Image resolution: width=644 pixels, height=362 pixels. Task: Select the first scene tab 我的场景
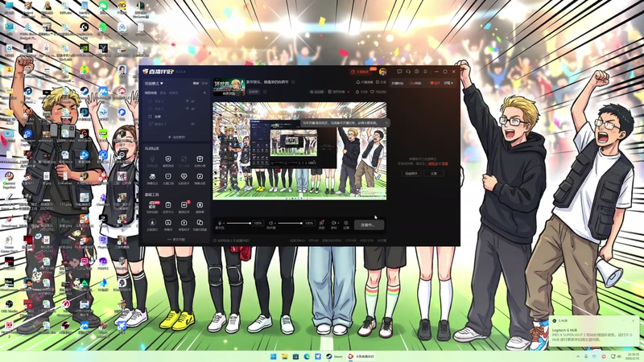coord(151,93)
